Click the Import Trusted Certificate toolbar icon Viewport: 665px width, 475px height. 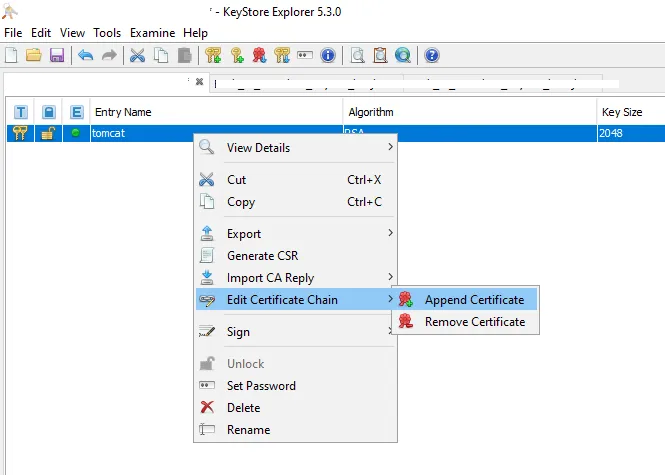259,55
